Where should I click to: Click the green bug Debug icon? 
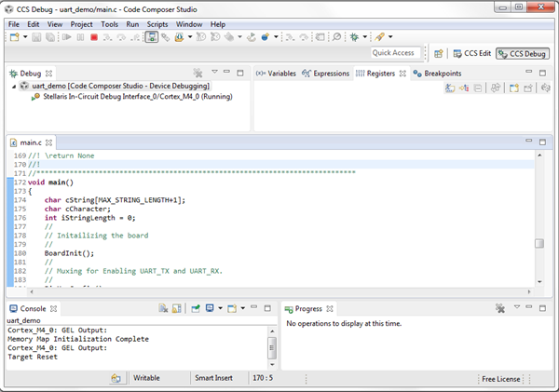coord(354,37)
